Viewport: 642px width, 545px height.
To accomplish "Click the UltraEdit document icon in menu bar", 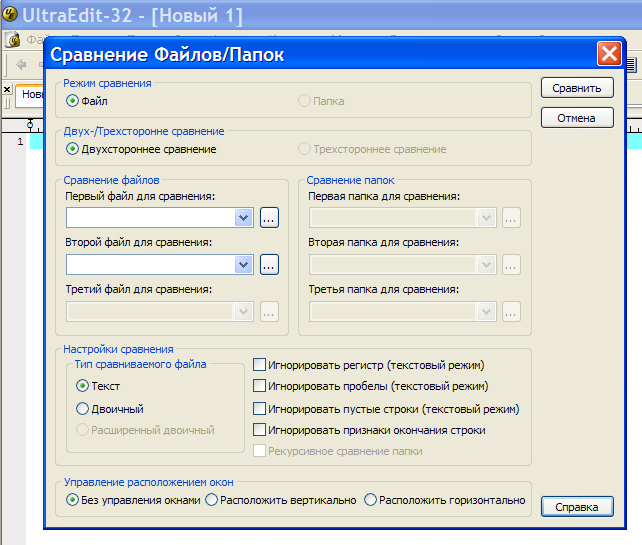I will point(13,40).
